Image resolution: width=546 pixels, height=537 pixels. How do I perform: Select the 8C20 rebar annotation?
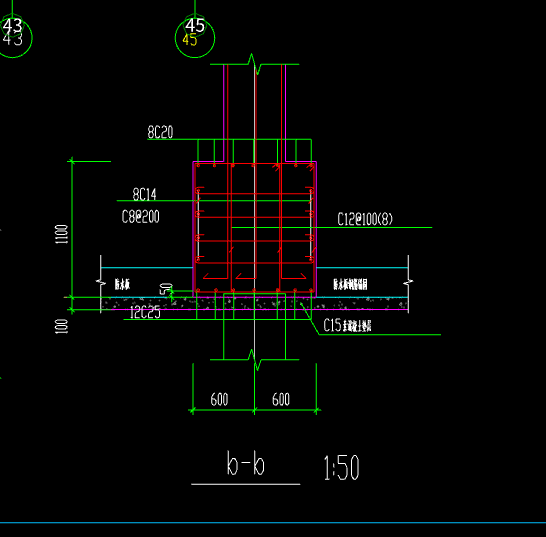pyautogui.click(x=160, y=132)
